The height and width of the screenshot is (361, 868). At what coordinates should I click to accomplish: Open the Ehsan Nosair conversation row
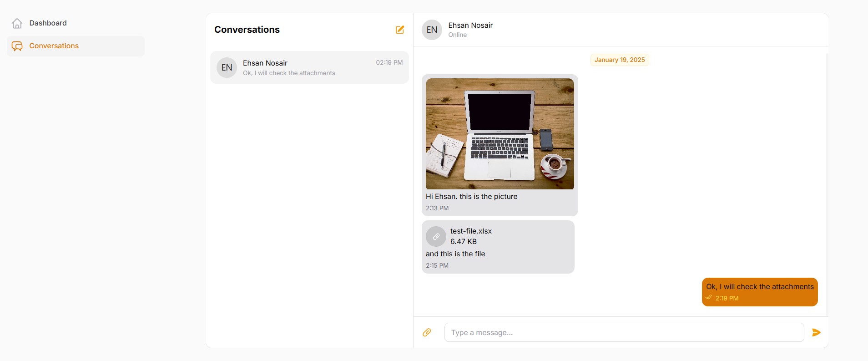click(309, 67)
